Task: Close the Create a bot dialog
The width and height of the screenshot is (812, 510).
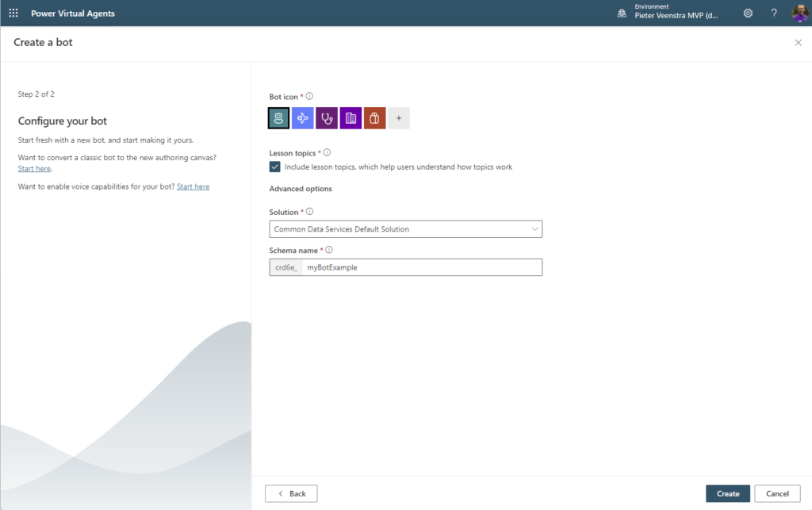Action: coord(798,43)
